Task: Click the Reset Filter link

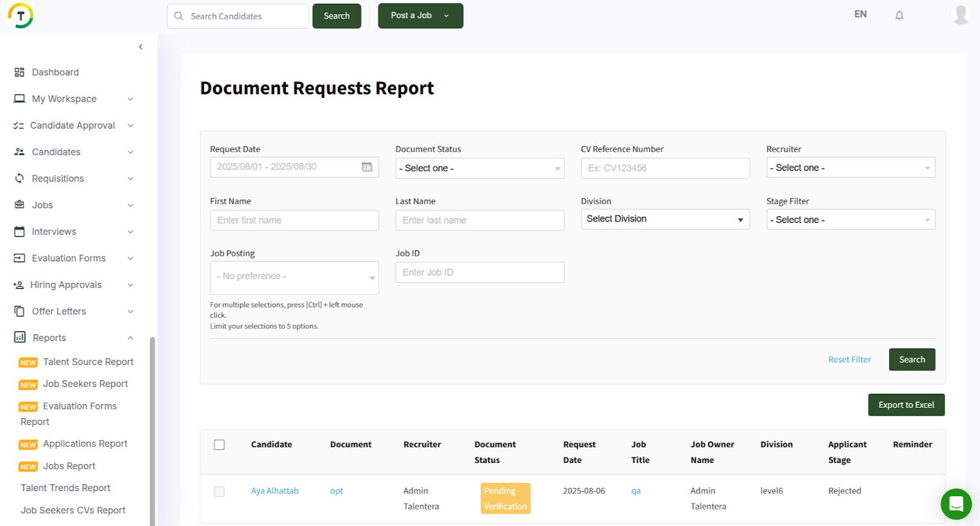Action: 849,359
